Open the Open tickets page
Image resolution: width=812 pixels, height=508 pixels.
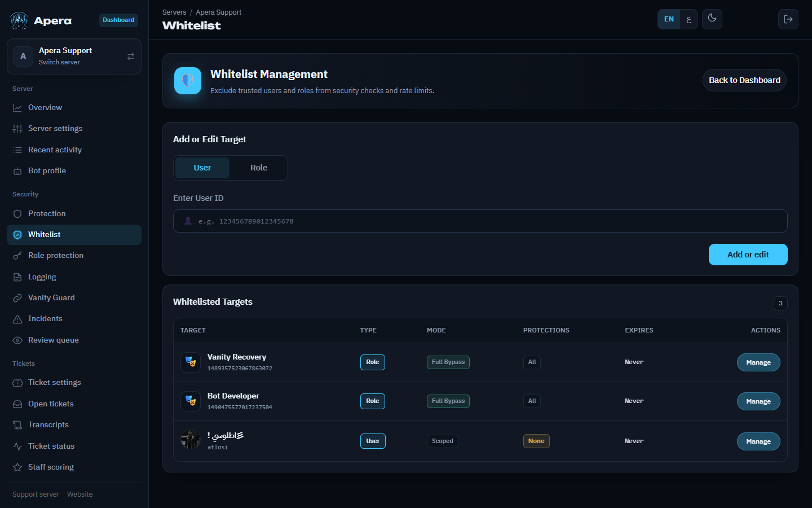pyautogui.click(x=74, y=404)
